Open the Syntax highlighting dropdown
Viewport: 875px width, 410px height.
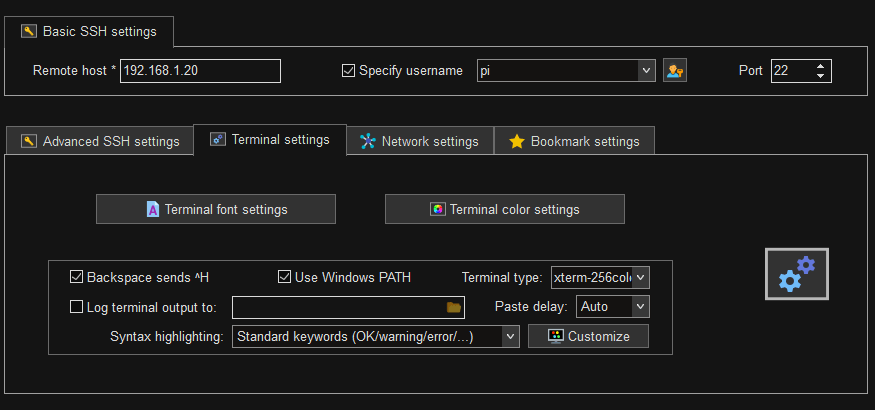coord(510,336)
